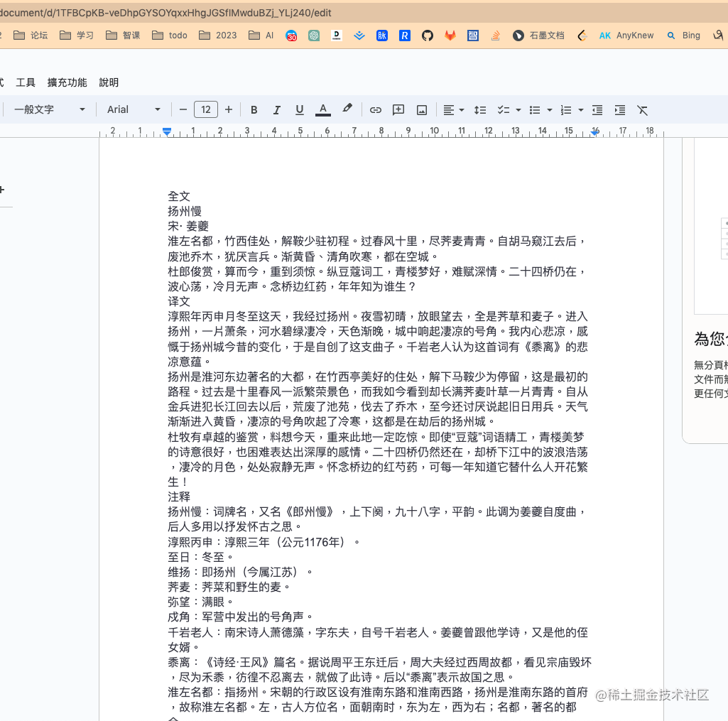Screen dimensions: 728x721
Task: Open the text alignment dropdown
Action: click(x=454, y=110)
